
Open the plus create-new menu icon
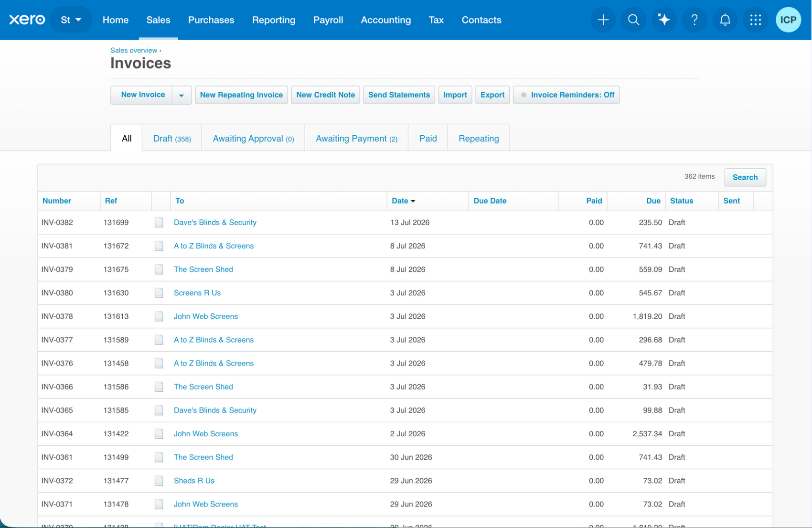click(x=603, y=20)
